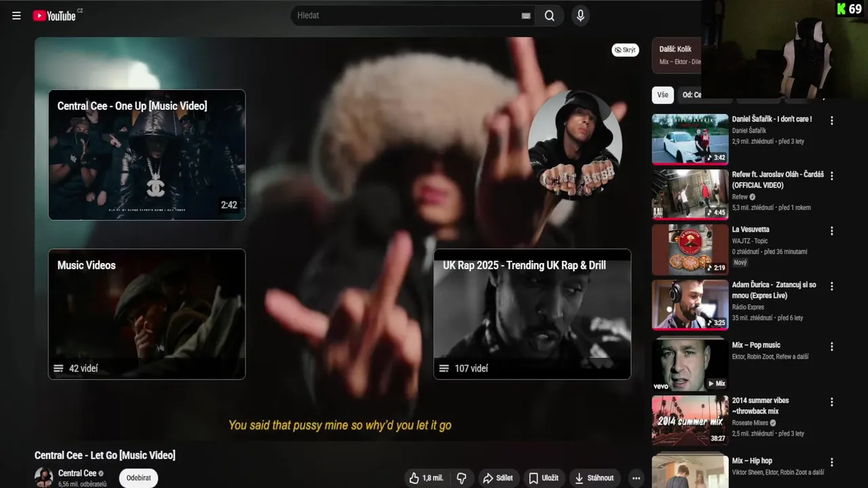Open Daniel Šafařík - I don't care video thumbnail
The width and height of the screenshot is (868, 488).
[x=690, y=139]
